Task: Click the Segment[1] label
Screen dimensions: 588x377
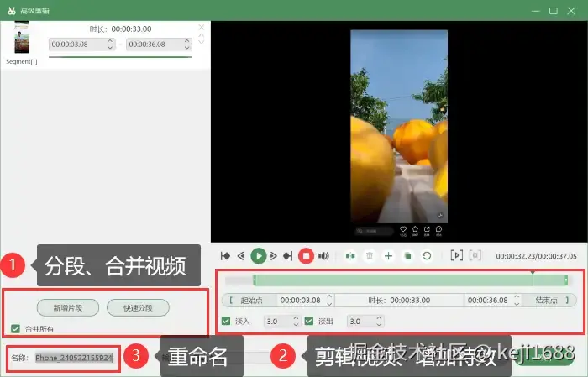Action: pos(22,61)
